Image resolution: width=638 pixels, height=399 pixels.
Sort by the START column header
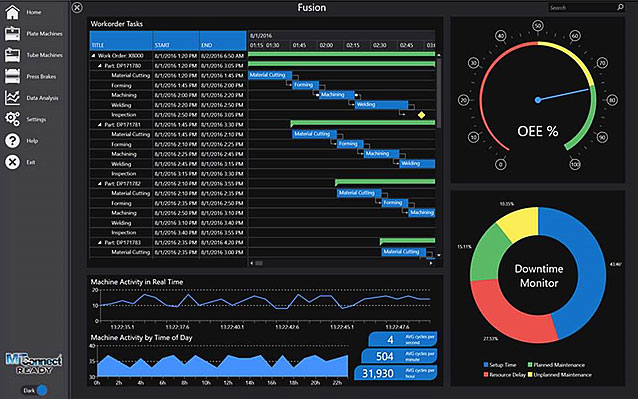(x=176, y=41)
